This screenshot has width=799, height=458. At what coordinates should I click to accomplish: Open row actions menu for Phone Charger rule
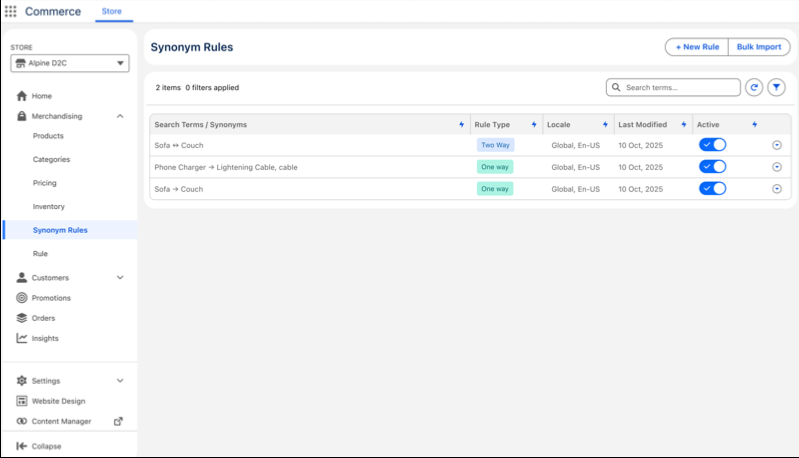[777, 167]
